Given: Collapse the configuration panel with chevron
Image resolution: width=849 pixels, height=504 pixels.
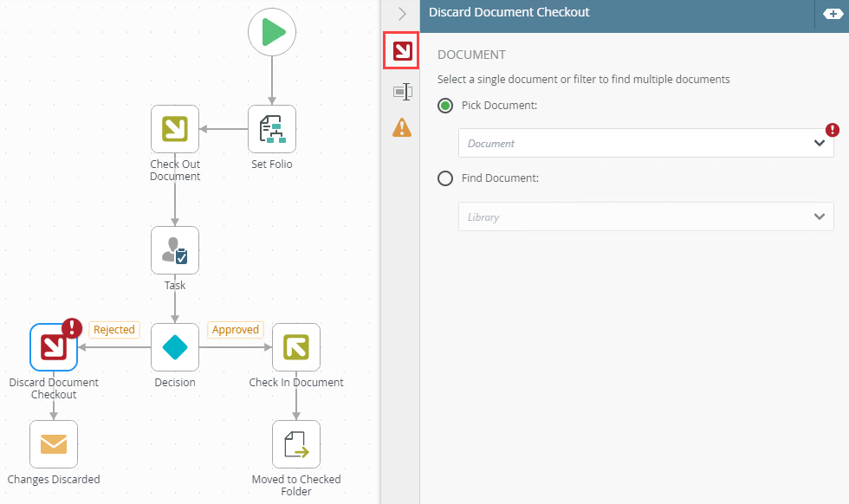Looking at the screenshot, I should pos(402,14).
